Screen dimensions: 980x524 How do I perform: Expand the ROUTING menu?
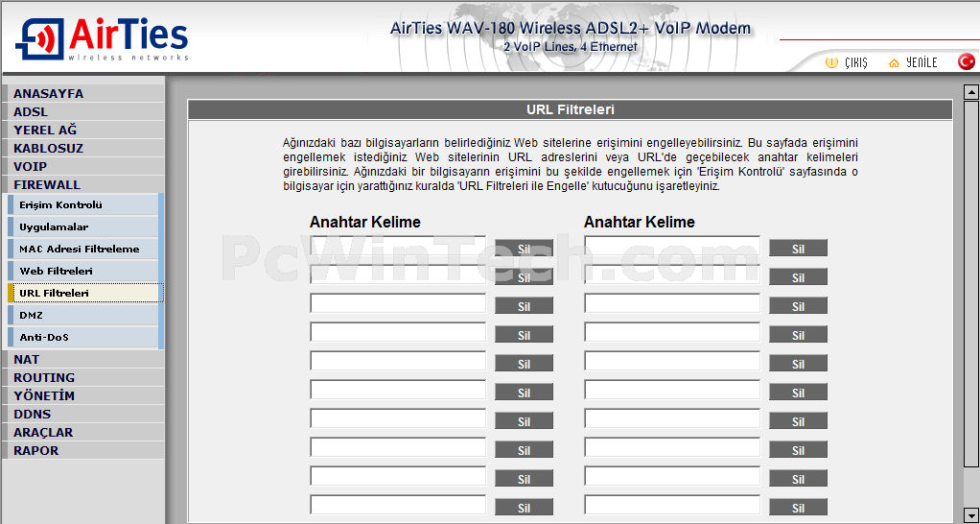tap(82, 378)
